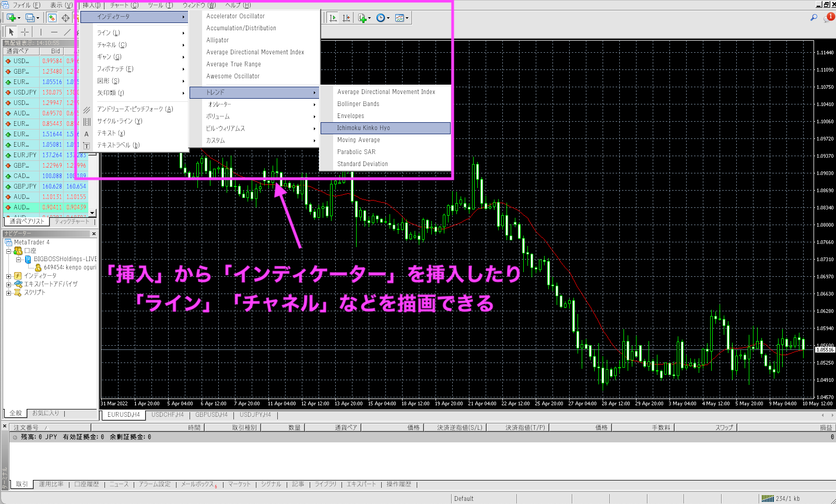Pick the arrow cursor tool

coord(11,32)
